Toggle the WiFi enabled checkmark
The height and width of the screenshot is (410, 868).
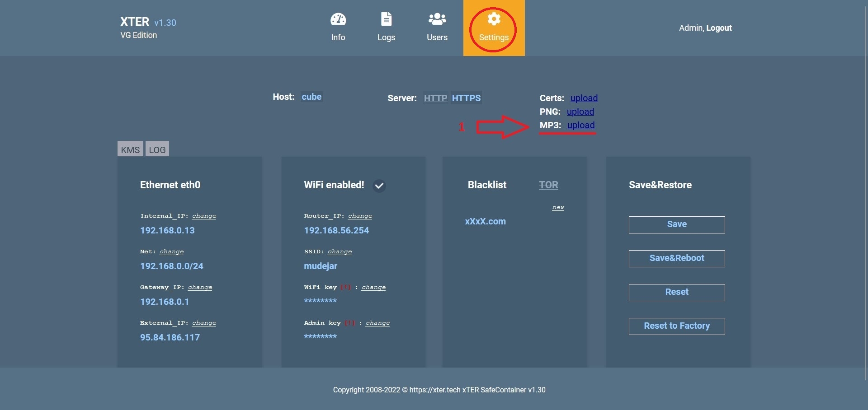(379, 186)
